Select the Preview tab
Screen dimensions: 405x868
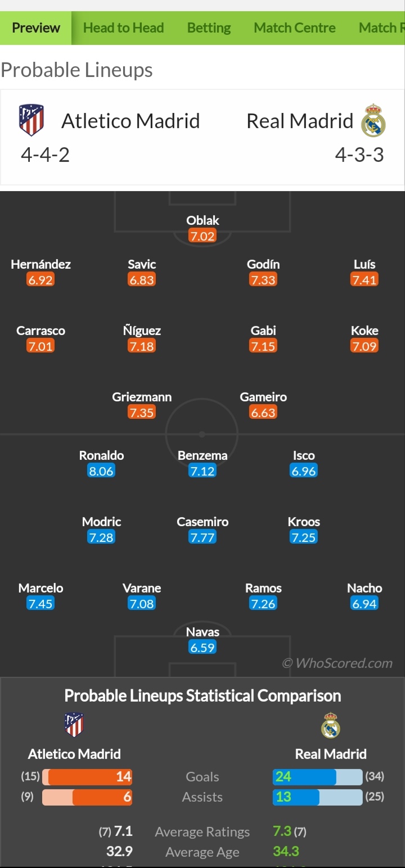click(36, 28)
